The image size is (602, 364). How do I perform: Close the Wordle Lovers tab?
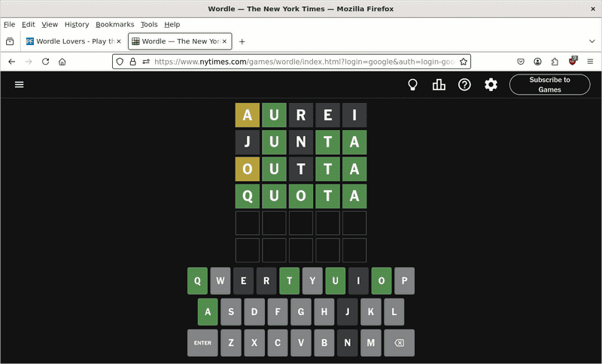119,41
